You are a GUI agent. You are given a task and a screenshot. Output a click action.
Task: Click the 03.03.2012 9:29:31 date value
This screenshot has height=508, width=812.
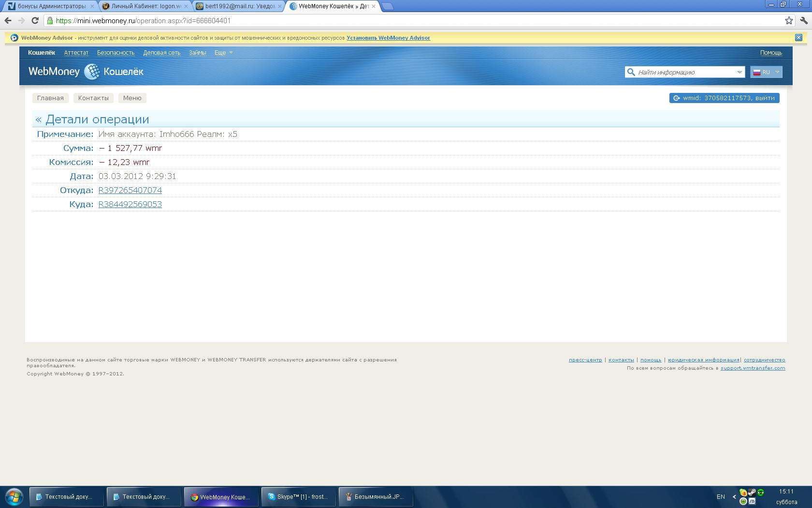[137, 176]
